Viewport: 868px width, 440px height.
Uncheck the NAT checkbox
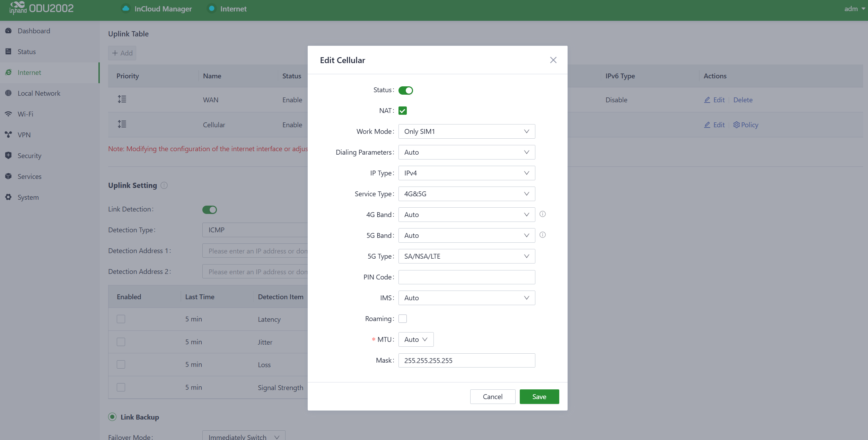402,111
